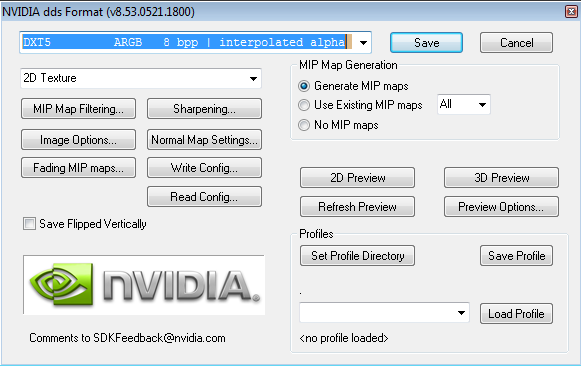The image size is (581, 366).
Task: Click Set Profile Directory button
Action: (x=357, y=256)
